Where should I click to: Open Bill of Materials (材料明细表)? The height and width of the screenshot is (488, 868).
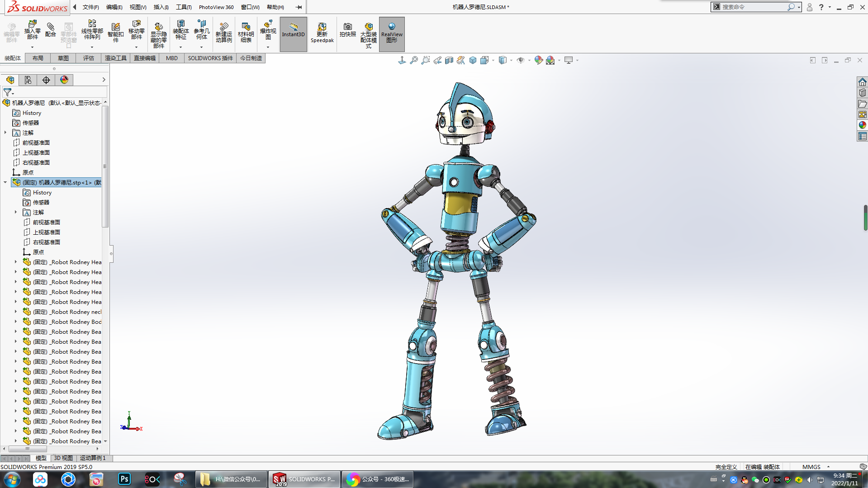[x=246, y=33]
